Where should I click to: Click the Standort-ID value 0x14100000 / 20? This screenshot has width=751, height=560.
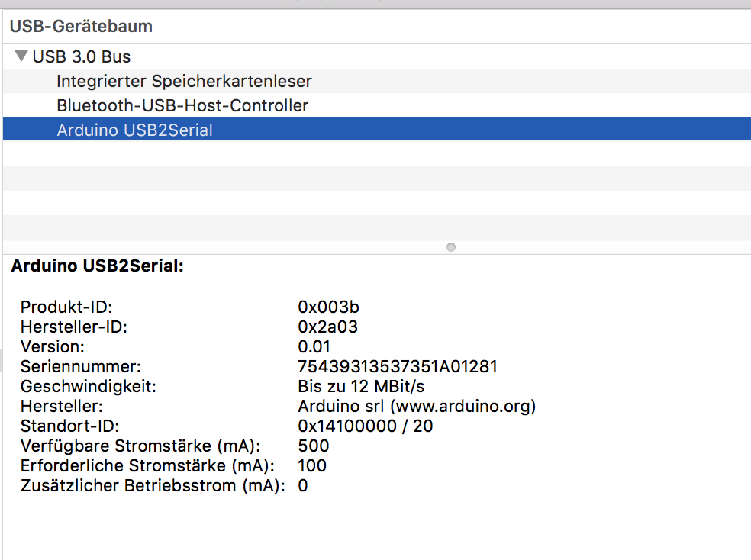point(365,426)
